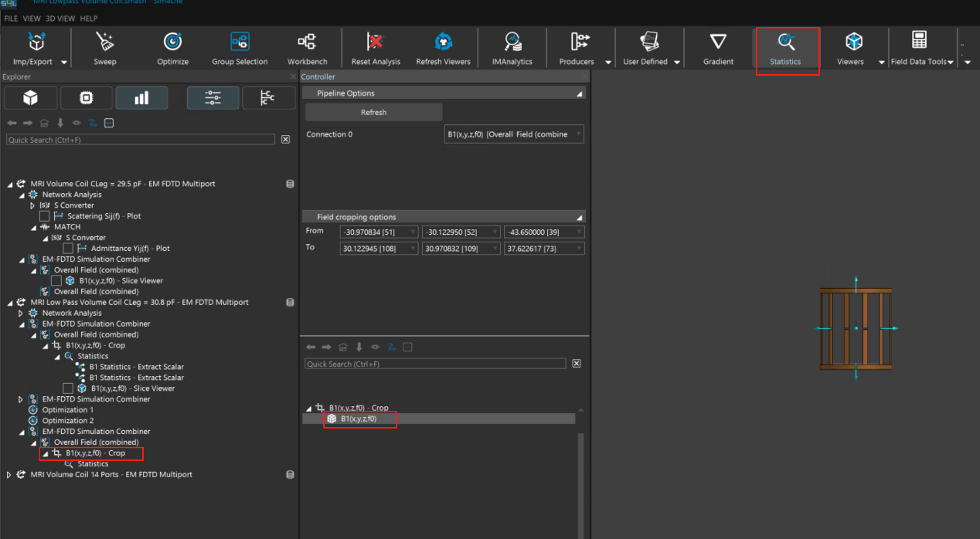Viewport: 980px width, 539px height.
Task: Enable the Admittance Yij(f) - Plot checkbox
Action: (68, 249)
